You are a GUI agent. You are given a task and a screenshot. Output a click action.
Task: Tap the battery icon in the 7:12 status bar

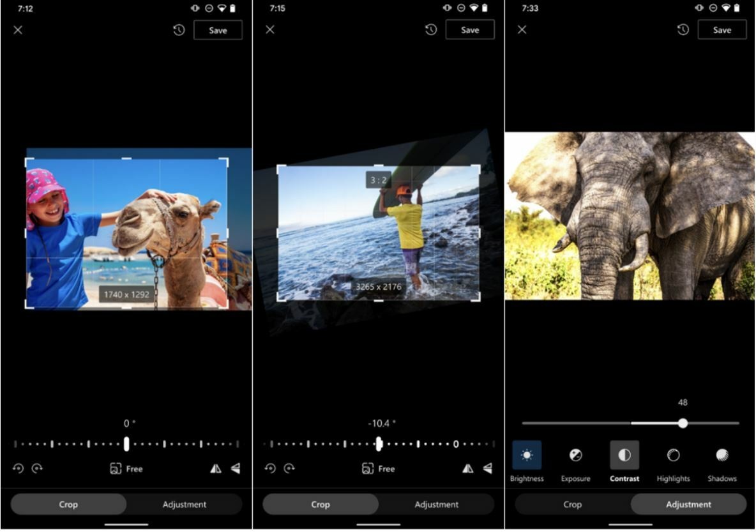[233, 8]
